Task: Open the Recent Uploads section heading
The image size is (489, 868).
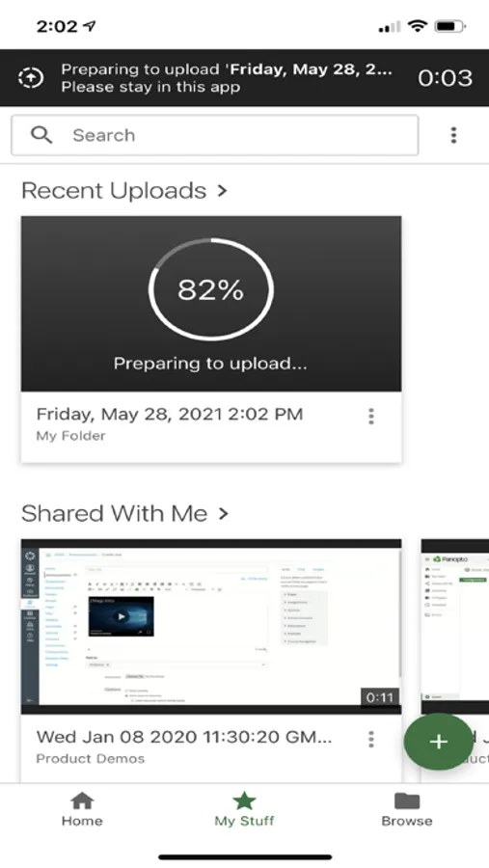Action: tap(114, 191)
